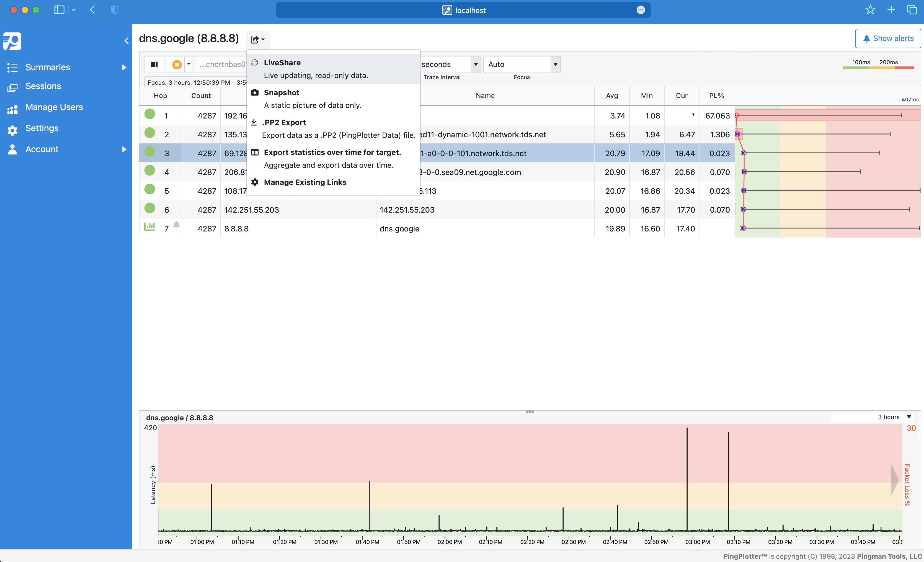Toggle the green status circle for hop 1
This screenshot has width=924, height=562.
pos(150,114)
